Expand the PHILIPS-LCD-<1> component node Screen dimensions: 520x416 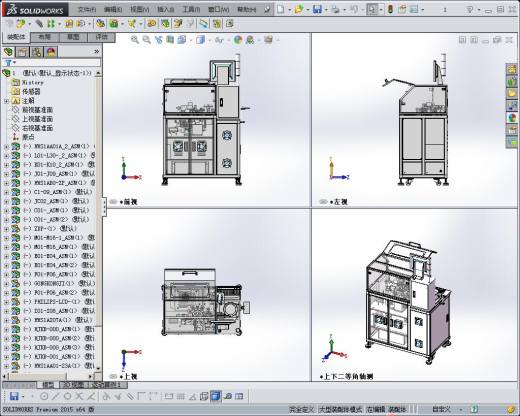6,302
